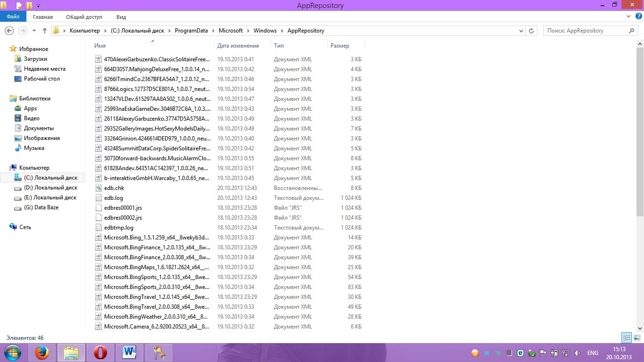Click in the AppRepository search field
This screenshot has height=362, width=644.
(585, 31)
